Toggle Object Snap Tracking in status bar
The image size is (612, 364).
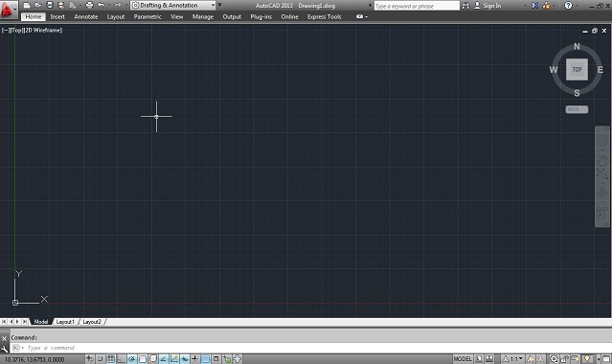pyautogui.click(x=164, y=359)
